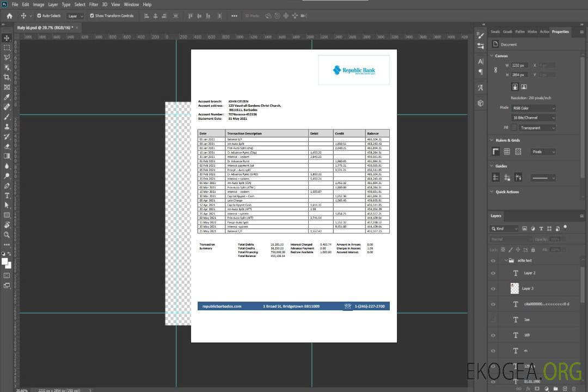Open the more align options (three dots)
The image size is (588, 392).
[234, 16]
